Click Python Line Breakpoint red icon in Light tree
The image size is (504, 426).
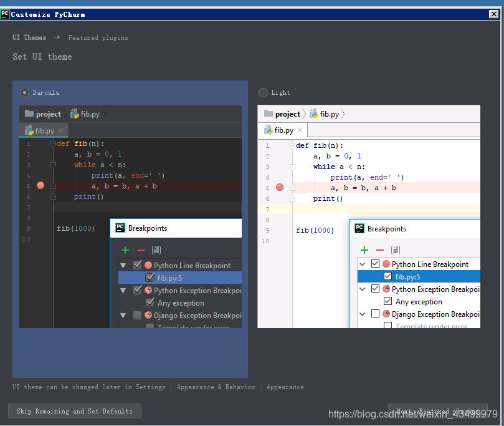click(386, 264)
